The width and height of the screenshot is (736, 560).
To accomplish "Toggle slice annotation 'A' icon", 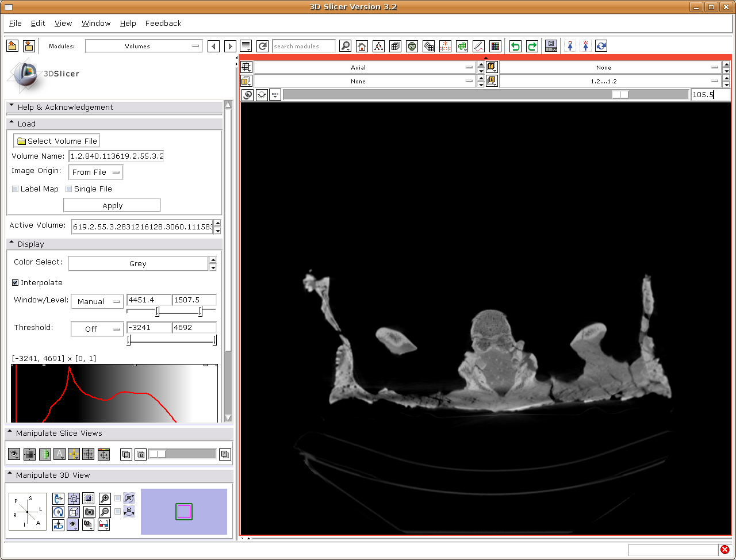I will point(59,454).
